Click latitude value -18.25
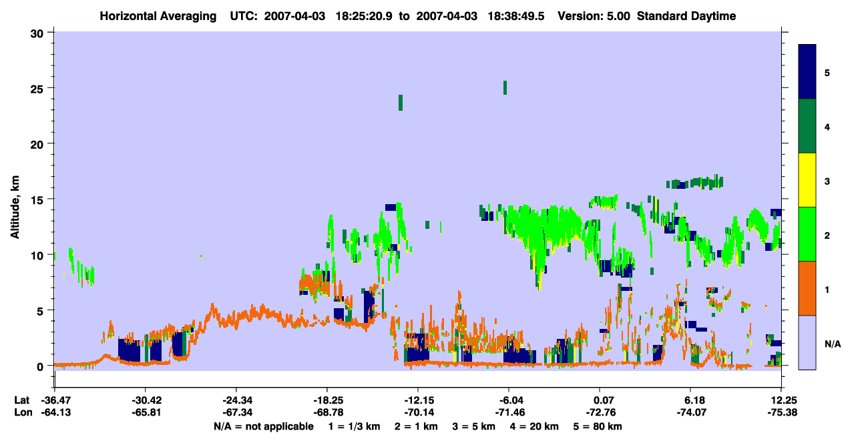 (327, 400)
